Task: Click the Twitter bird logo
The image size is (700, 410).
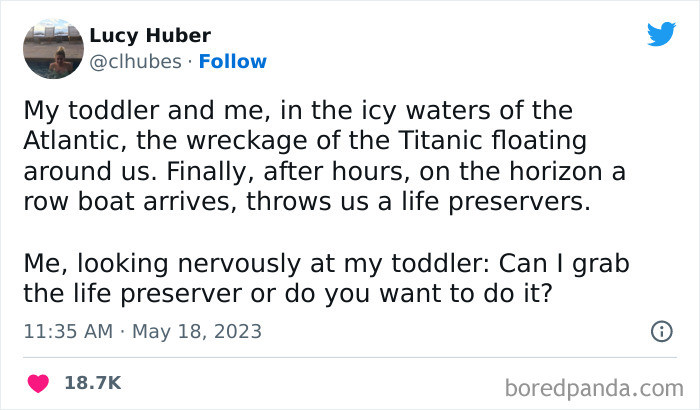Action: pos(661,35)
